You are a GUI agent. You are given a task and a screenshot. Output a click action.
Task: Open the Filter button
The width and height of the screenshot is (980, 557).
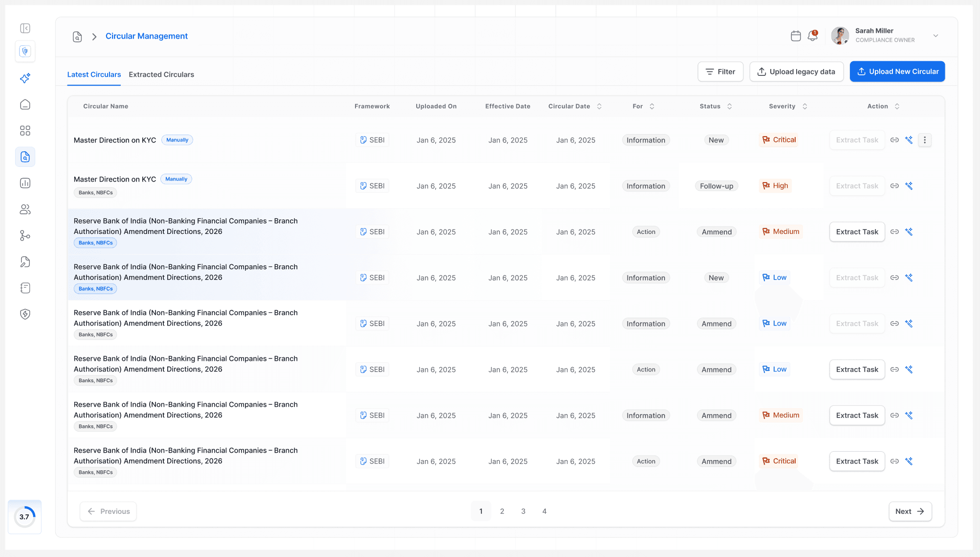[x=720, y=71]
